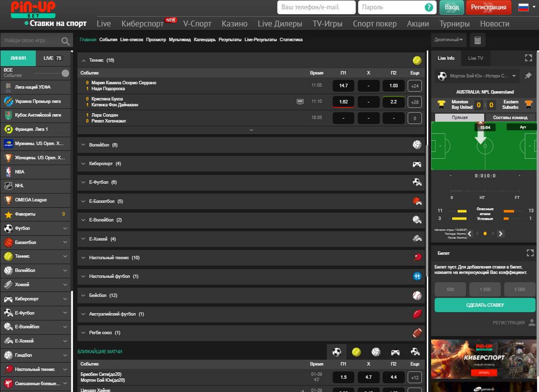Click the search magnifier icon
The width and height of the screenshot is (539, 392).
tap(65, 41)
